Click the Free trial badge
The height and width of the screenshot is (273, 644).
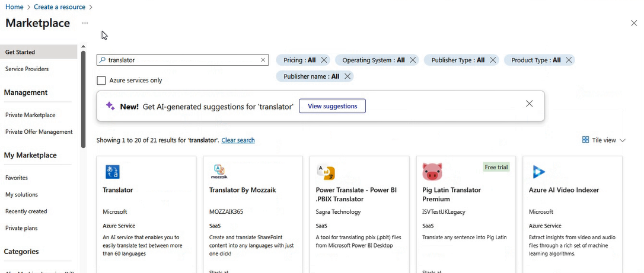point(496,167)
